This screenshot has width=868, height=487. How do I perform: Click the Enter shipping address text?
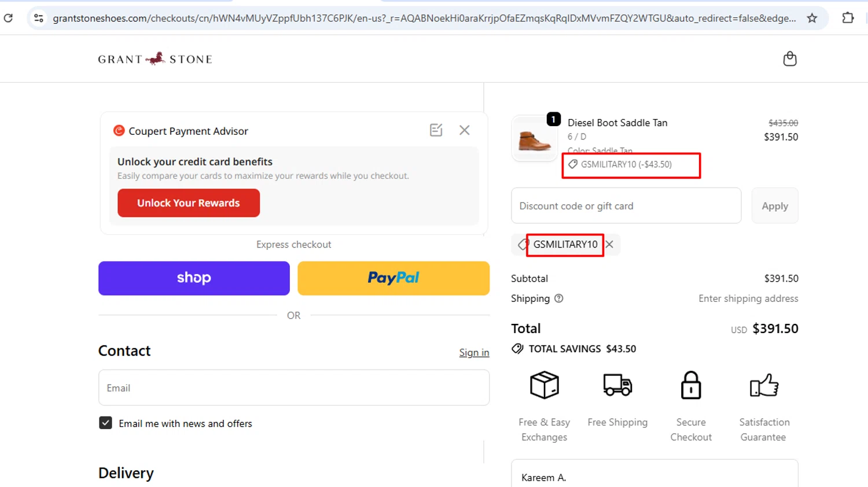[x=748, y=298]
